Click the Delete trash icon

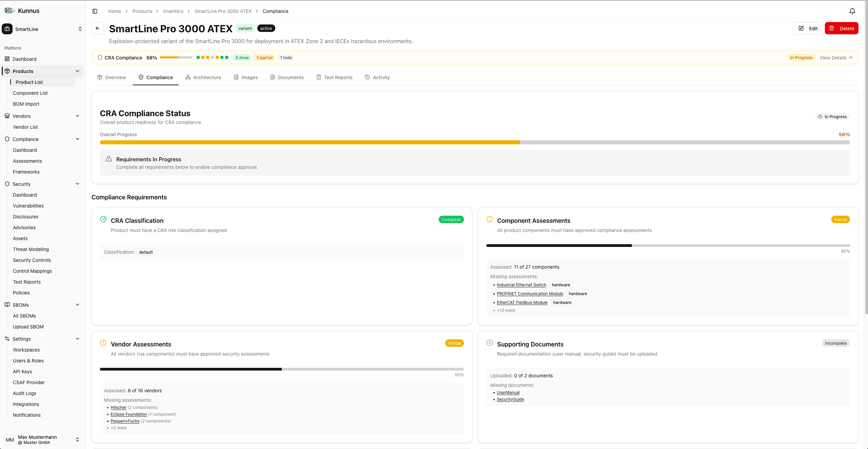pos(832,29)
